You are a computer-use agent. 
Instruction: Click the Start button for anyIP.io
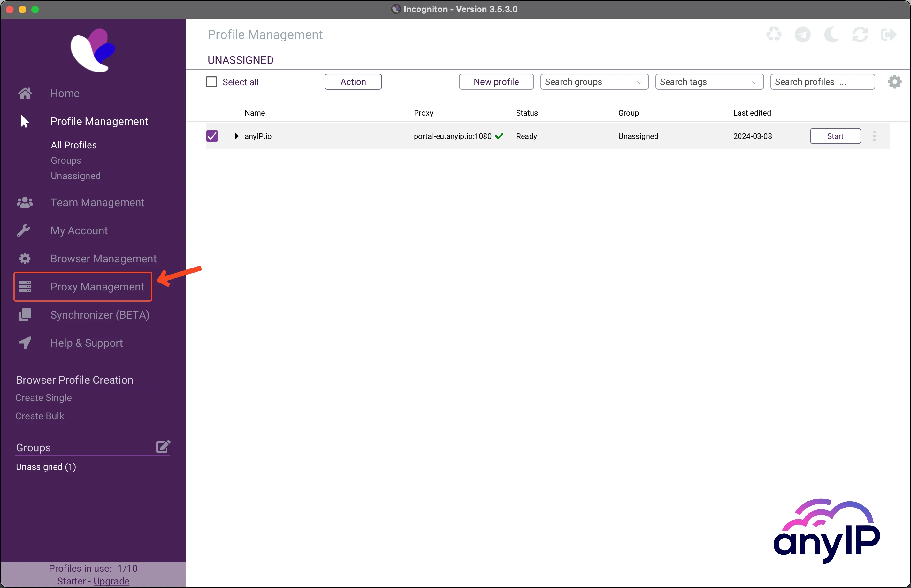(835, 136)
